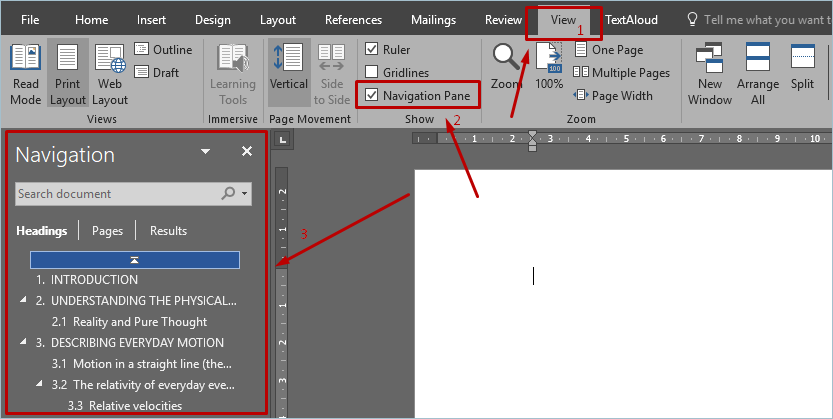Enable the Gridlines checkbox
833x419 pixels.
(x=372, y=73)
